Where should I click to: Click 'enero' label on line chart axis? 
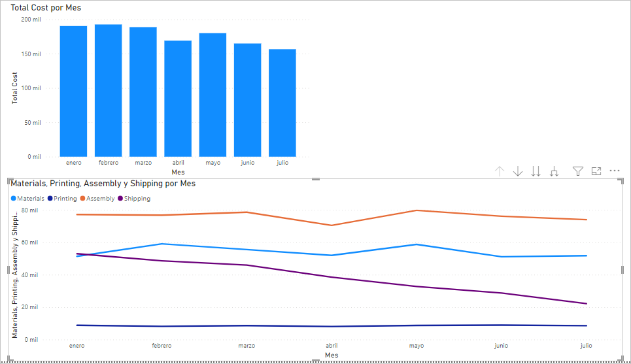pyautogui.click(x=77, y=346)
